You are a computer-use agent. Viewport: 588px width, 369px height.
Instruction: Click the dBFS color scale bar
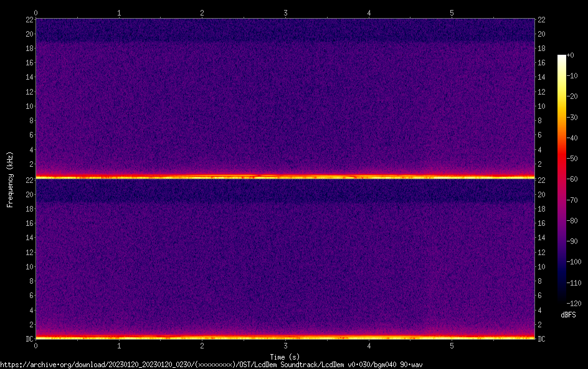click(562, 179)
